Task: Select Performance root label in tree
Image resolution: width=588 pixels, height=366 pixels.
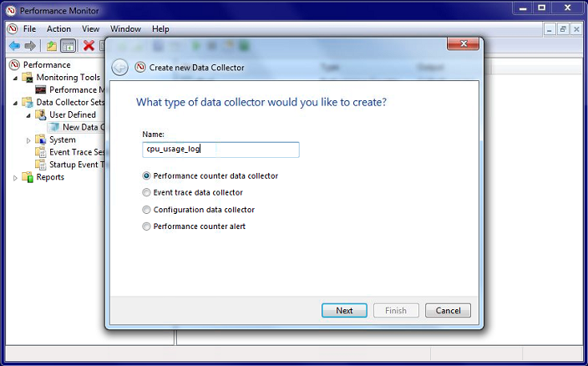Action: 47,65
